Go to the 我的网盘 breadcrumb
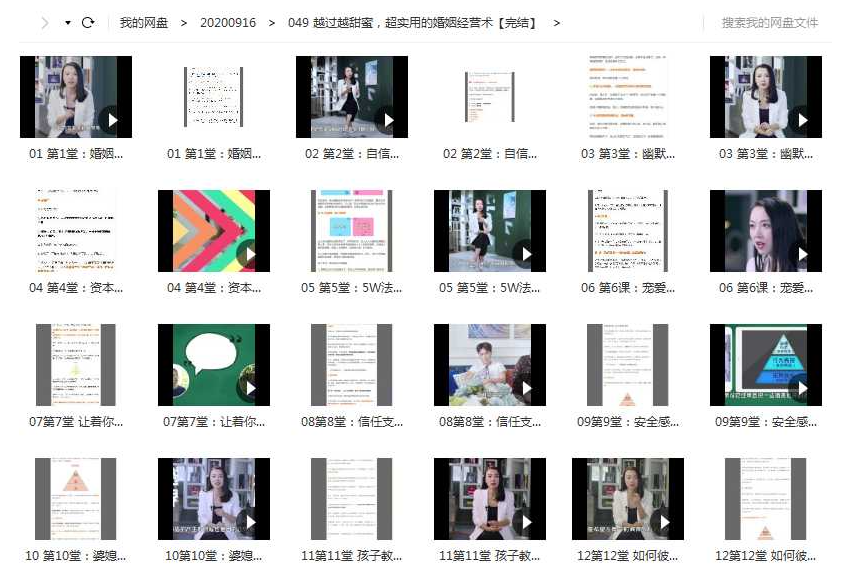Screen dimensions: 850x570 (x=144, y=23)
